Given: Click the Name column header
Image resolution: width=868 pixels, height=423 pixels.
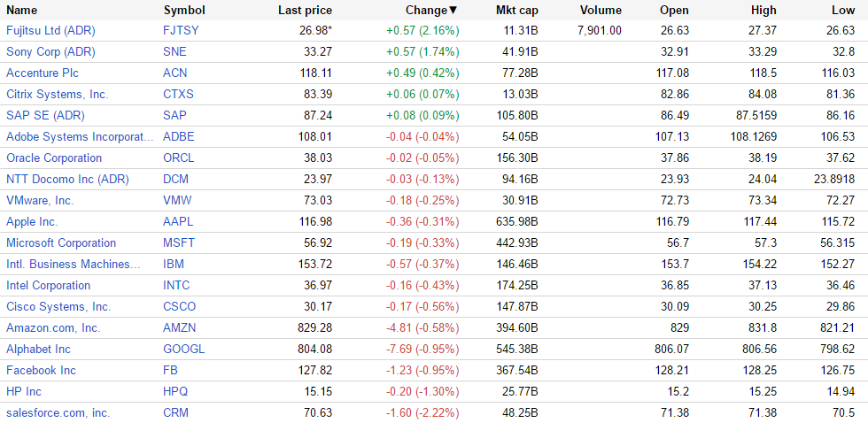Looking at the screenshot, I should pos(22,10).
